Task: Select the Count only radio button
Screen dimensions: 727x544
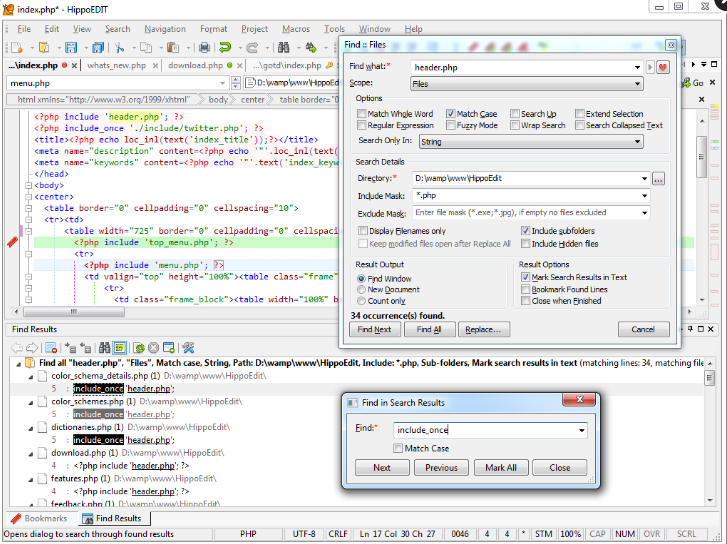Action: pos(361,301)
